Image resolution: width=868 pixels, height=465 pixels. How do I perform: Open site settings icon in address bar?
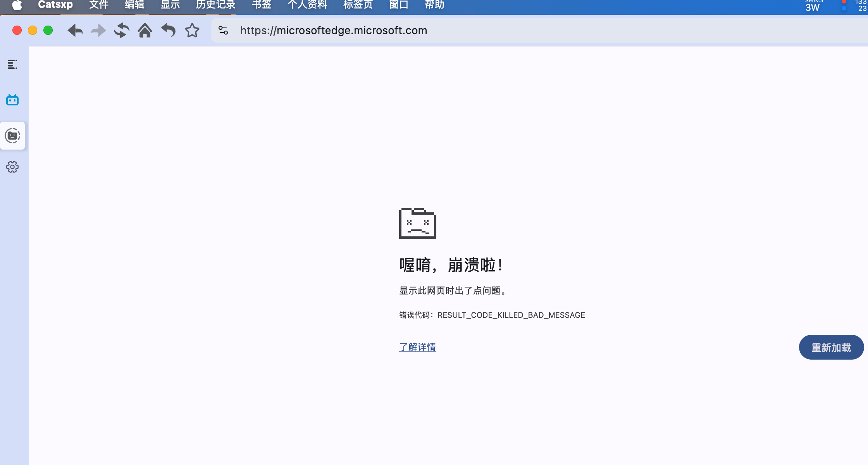click(x=223, y=30)
